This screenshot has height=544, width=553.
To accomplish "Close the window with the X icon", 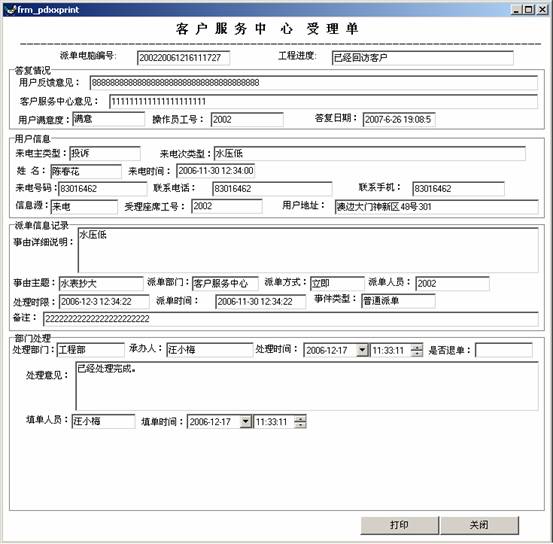I will 542,10.
